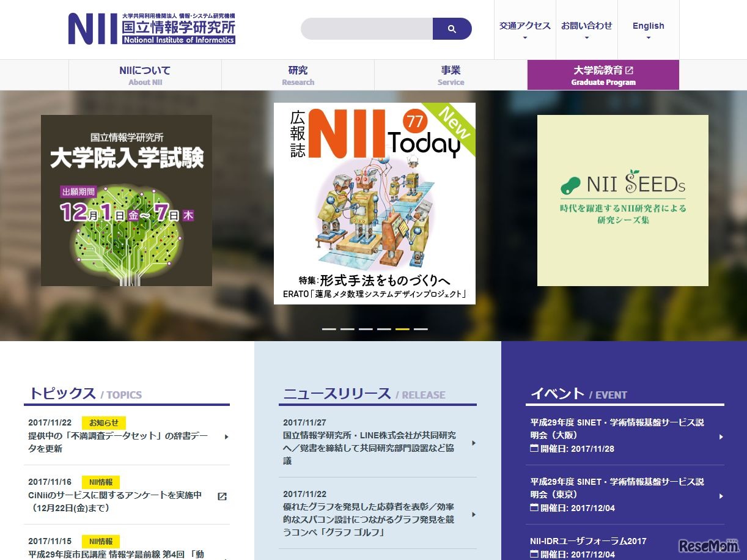Open the 研究 Research tab

[x=298, y=74]
